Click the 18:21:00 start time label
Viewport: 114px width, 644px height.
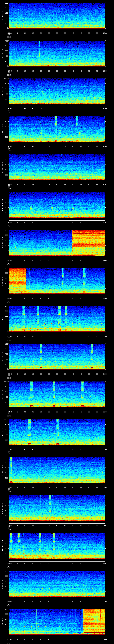pos(9,298)
